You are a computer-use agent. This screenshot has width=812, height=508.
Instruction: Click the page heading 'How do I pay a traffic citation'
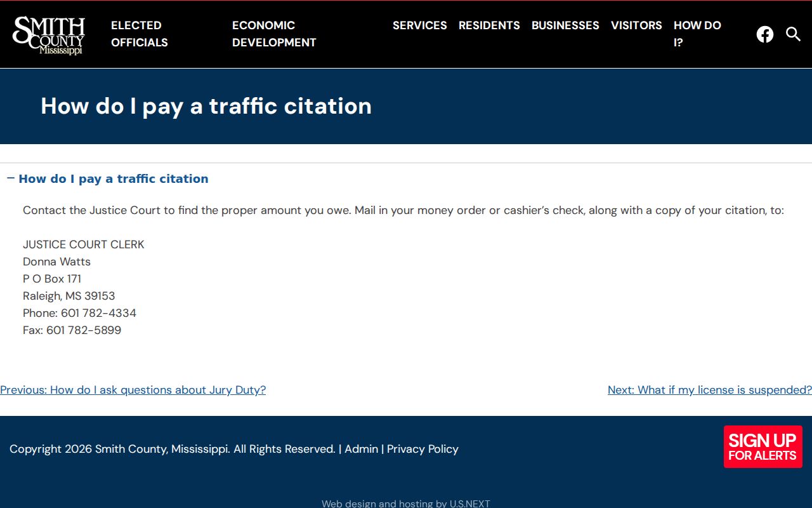point(206,106)
